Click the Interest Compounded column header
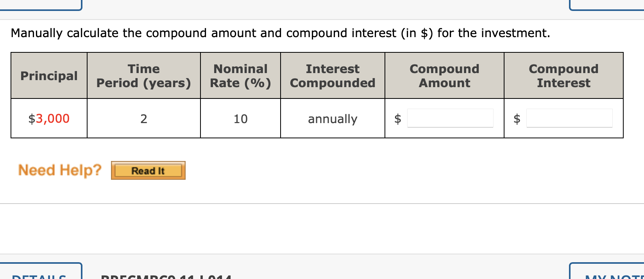 pyautogui.click(x=333, y=76)
